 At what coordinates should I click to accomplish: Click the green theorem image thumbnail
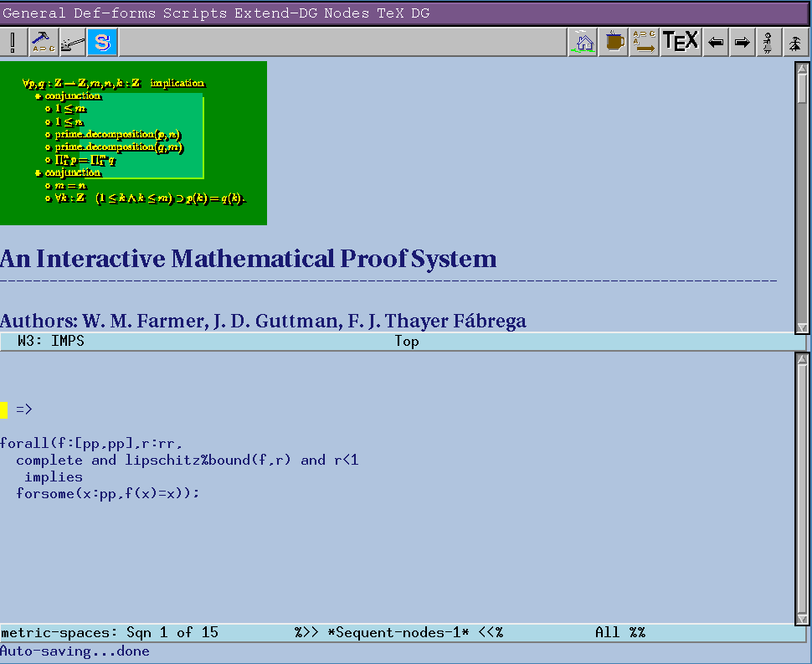[133, 142]
